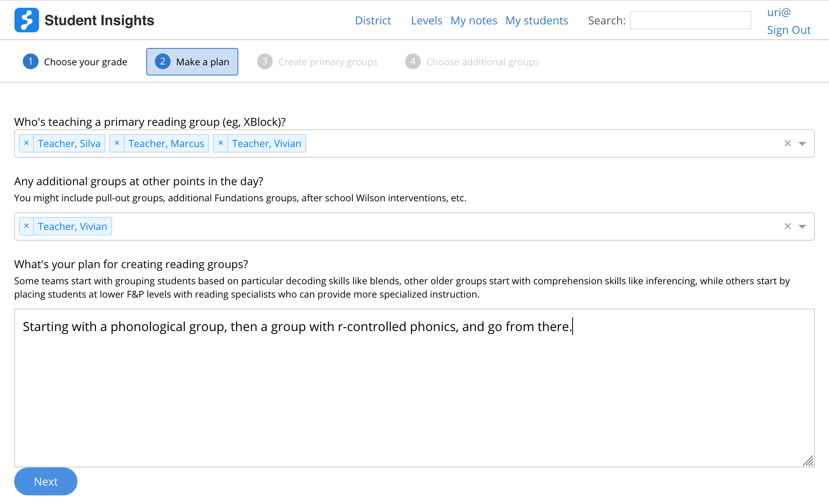Expand primary reading group teacher dropdown
Screen dimensions: 829x504
tap(802, 143)
